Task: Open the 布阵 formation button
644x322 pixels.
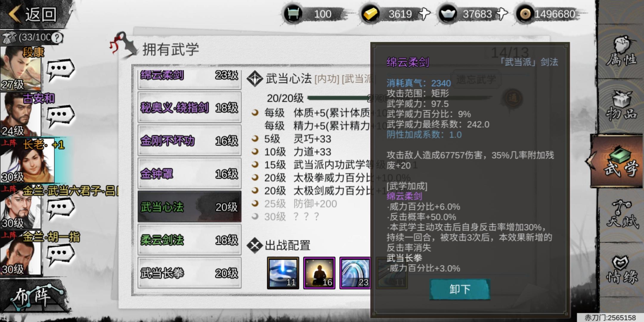Action: pos(35,296)
